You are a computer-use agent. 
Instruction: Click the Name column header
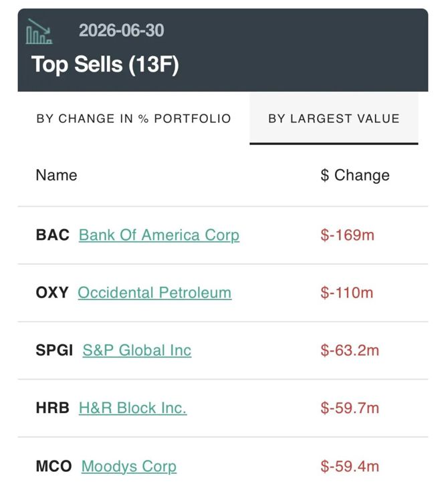coord(56,175)
